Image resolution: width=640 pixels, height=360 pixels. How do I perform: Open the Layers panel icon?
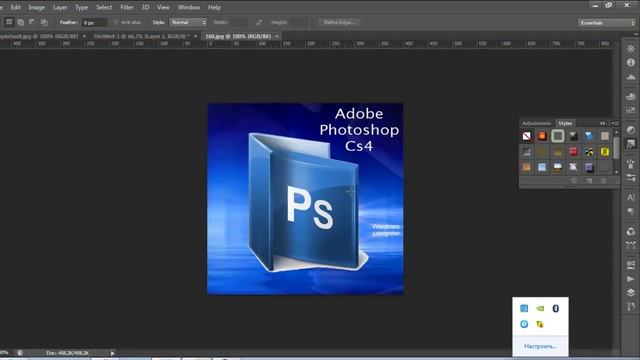pos(631,293)
